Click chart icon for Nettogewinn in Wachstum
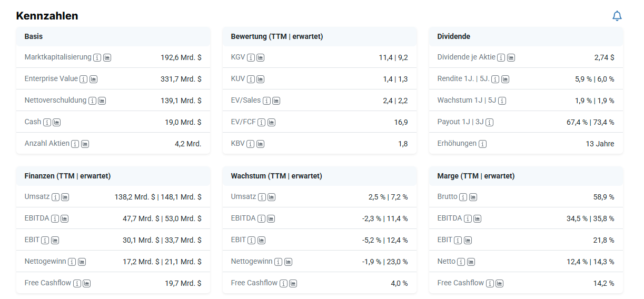Screen dimensions: 644x299 tap(288, 262)
